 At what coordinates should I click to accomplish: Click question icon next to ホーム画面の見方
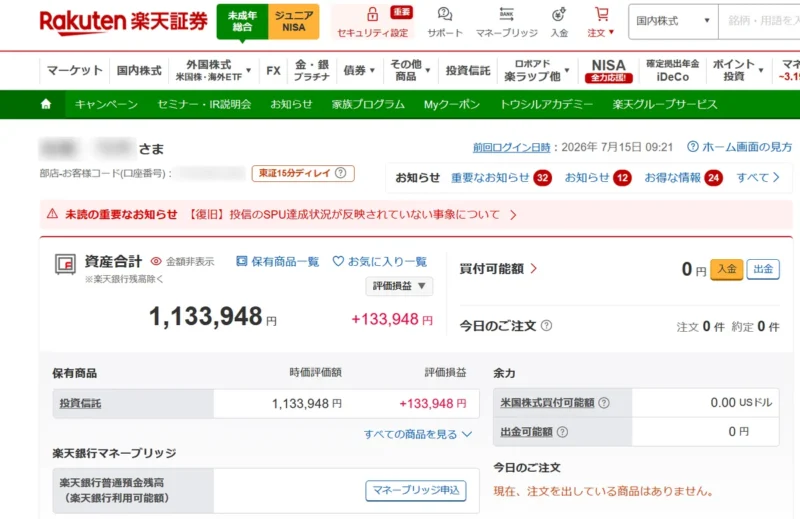(692, 147)
